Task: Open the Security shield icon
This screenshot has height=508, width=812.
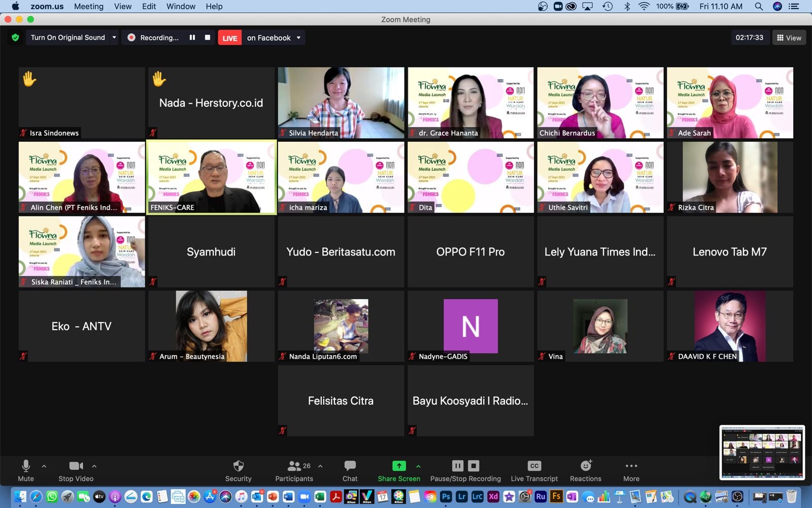Action: [238, 466]
